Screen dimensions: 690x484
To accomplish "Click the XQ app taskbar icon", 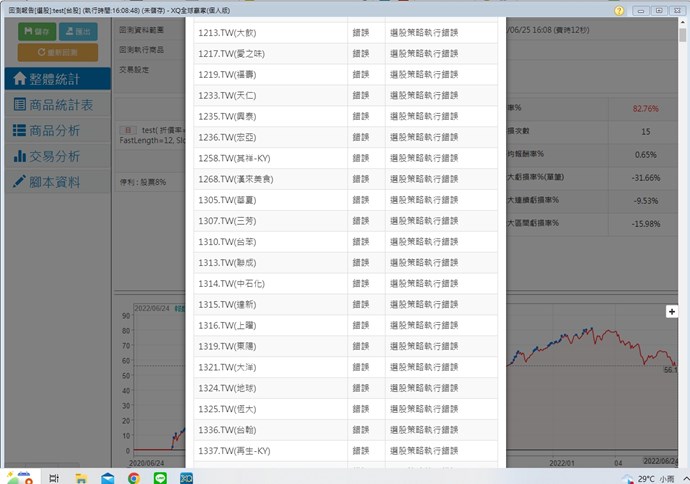I will 186,478.
